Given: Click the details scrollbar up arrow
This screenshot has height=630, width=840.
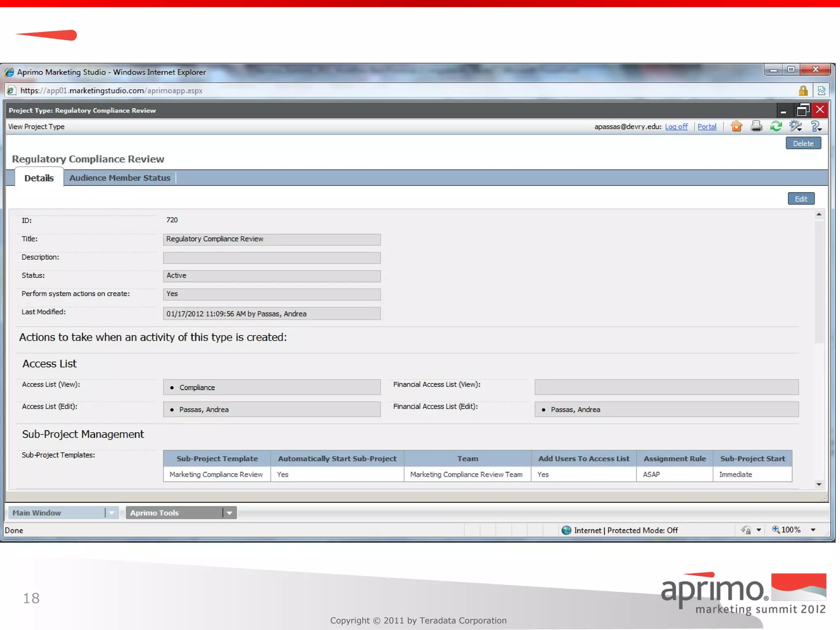Looking at the screenshot, I should 819,215.
